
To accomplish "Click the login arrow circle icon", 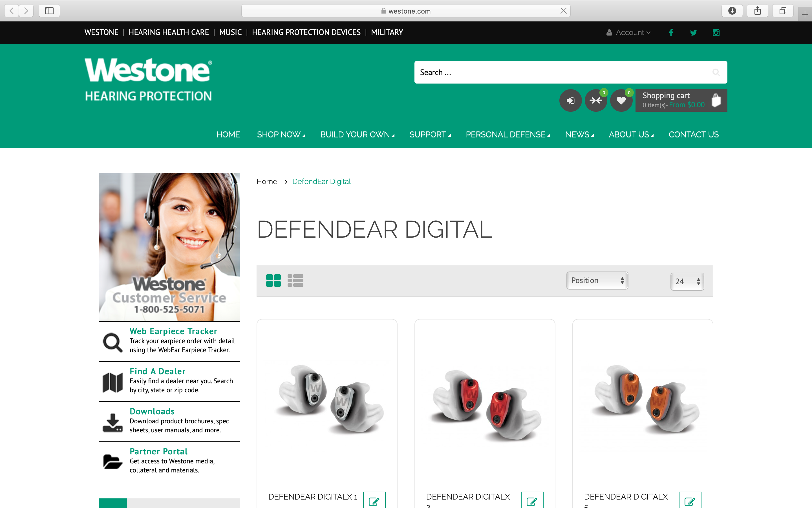I will click(x=570, y=100).
